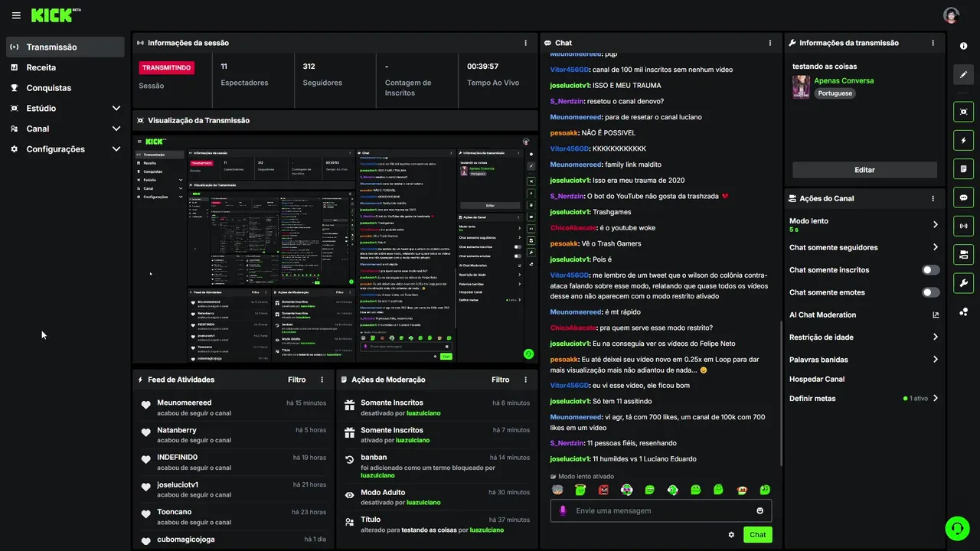This screenshot has height=551, width=980.
Task: Click Meunomeereed entry in activity feed
Action: click(234, 407)
